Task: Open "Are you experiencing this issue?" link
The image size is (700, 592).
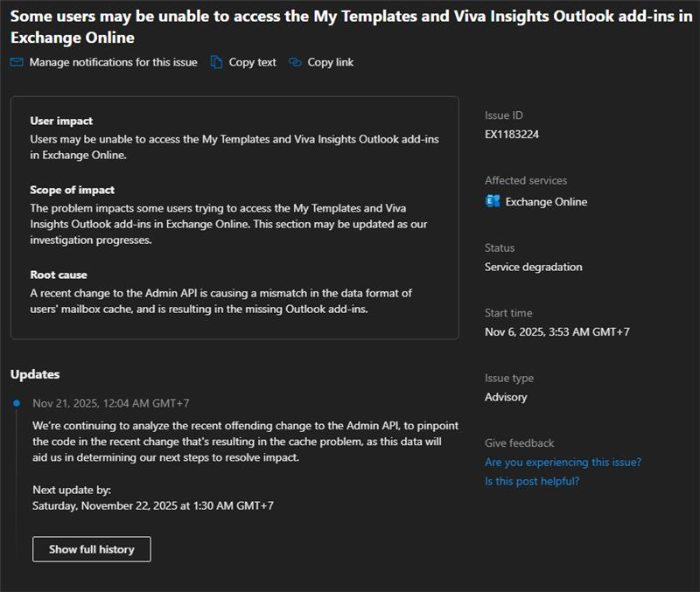Action: pos(563,462)
